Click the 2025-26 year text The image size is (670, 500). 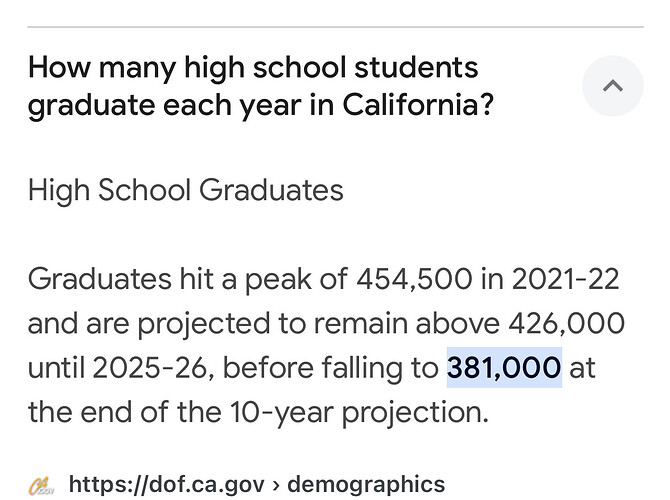pos(150,368)
